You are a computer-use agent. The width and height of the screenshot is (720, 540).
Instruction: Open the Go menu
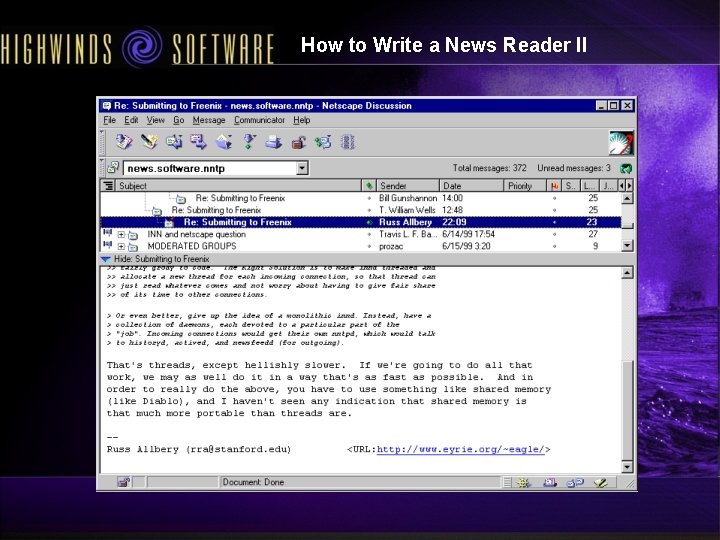179,120
